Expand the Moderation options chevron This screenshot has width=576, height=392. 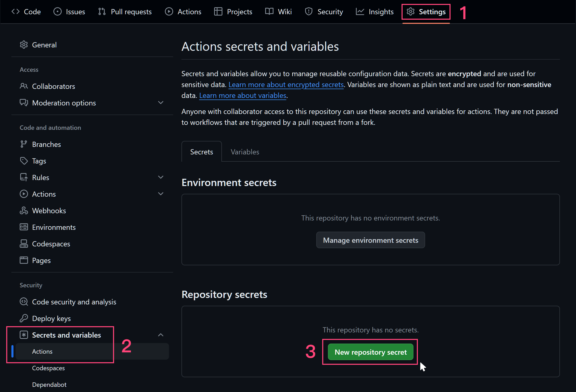[161, 103]
